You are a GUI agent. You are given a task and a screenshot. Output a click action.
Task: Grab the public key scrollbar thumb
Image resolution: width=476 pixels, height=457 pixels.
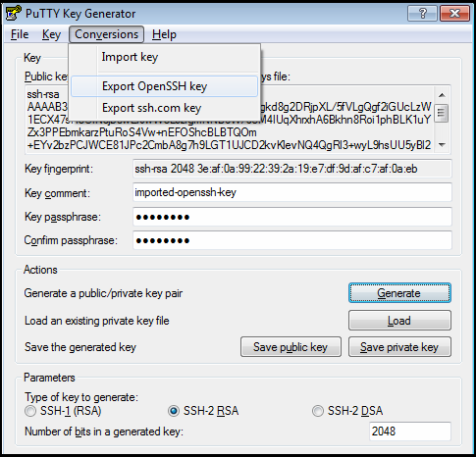pyautogui.click(x=442, y=113)
